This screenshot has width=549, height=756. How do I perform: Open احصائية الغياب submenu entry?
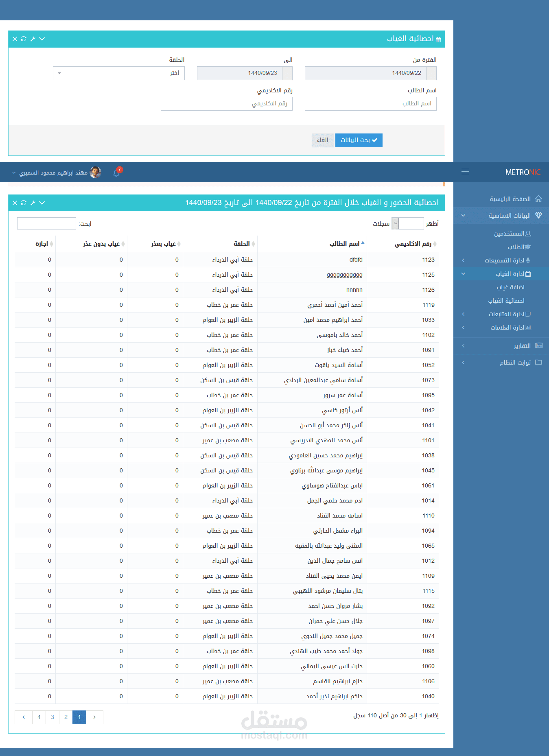click(506, 301)
